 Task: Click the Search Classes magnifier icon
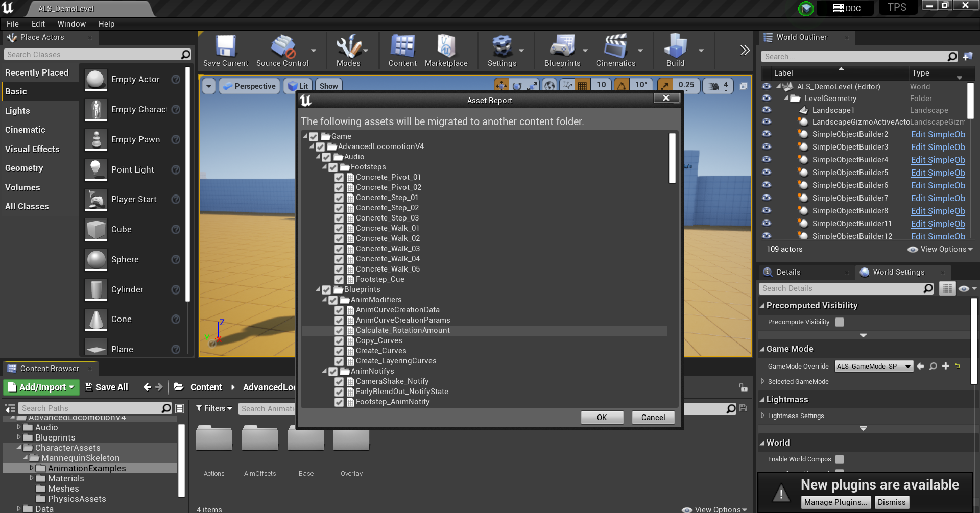point(185,55)
